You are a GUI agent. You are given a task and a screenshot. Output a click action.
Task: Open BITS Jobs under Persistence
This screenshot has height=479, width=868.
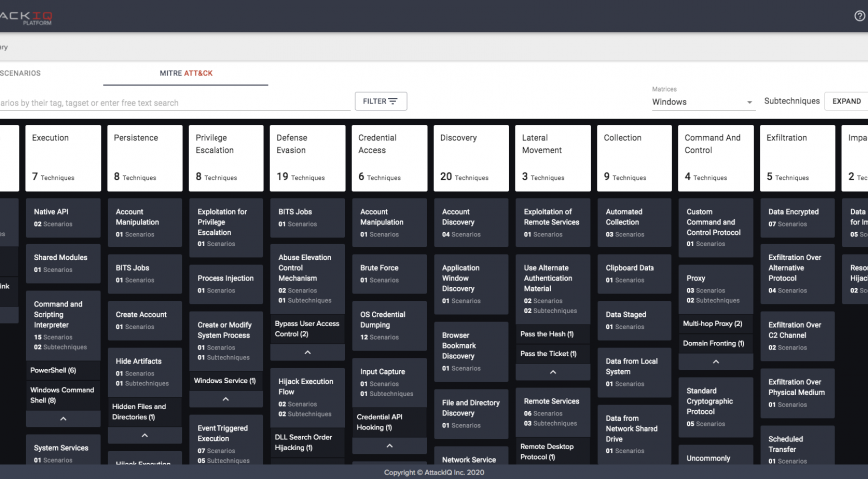click(x=145, y=274)
